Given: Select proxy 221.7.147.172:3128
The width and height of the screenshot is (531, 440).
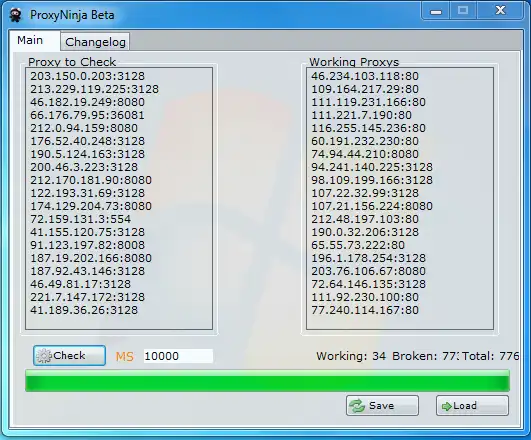Looking at the screenshot, I should coord(87,297).
